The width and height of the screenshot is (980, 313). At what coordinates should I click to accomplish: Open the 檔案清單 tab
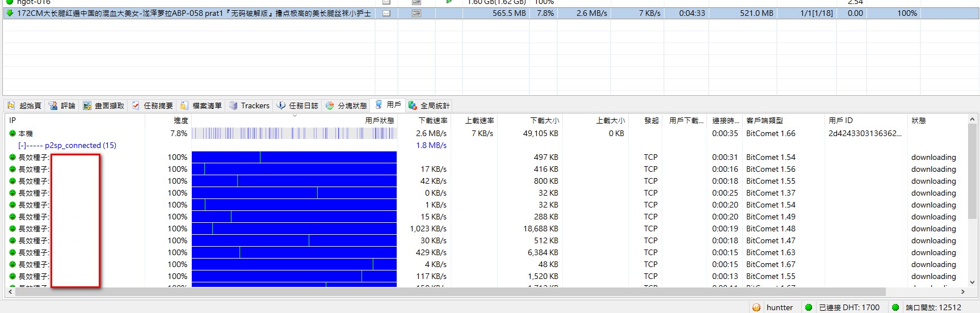click(x=201, y=105)
